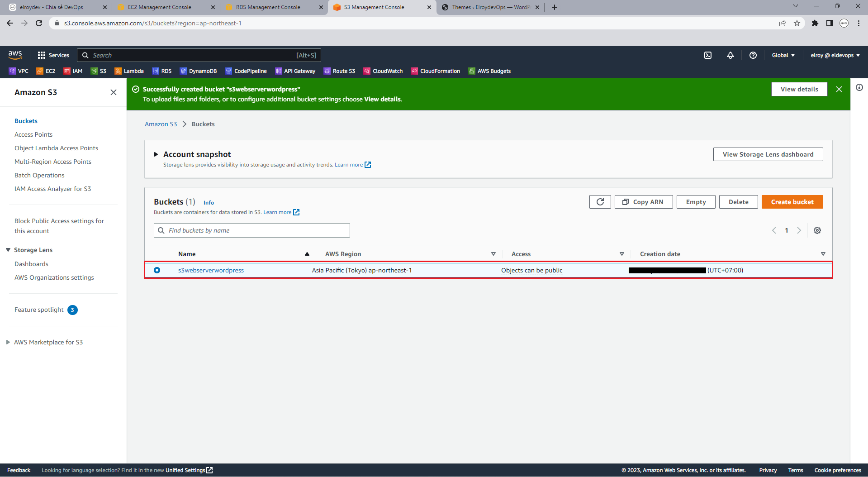Open Unified Settings link in footer
This screenshot has width=868, height=477.
point(189,470)
